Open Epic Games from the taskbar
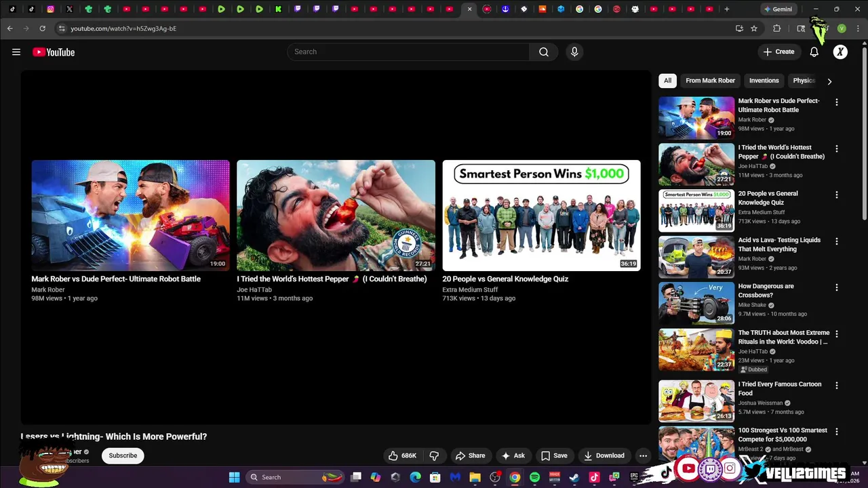Viewport: 868px width, 488px height. tap(634, 477)
